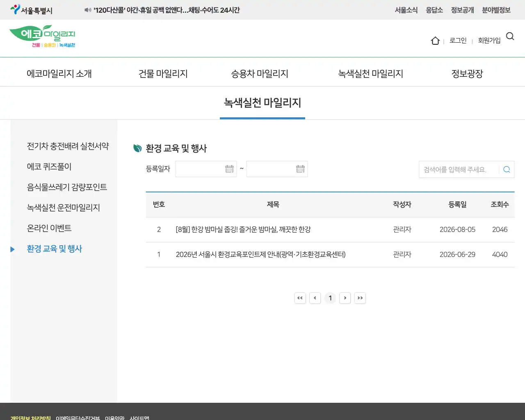Open 개인정보 처리방침 in the footer
Image resolution: width=525 pixels, height=420 pixels.
point(31,418)
